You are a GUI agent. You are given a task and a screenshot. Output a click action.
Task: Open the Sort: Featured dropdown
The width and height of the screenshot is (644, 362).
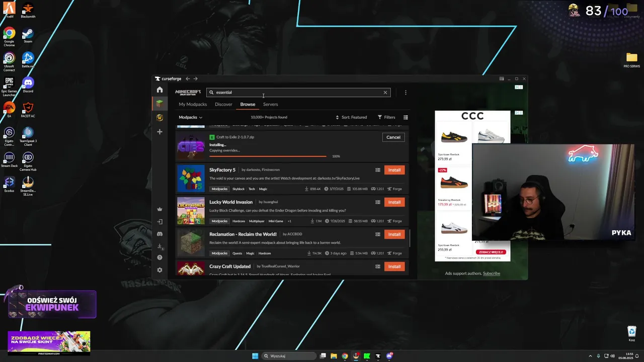(351, 117)
